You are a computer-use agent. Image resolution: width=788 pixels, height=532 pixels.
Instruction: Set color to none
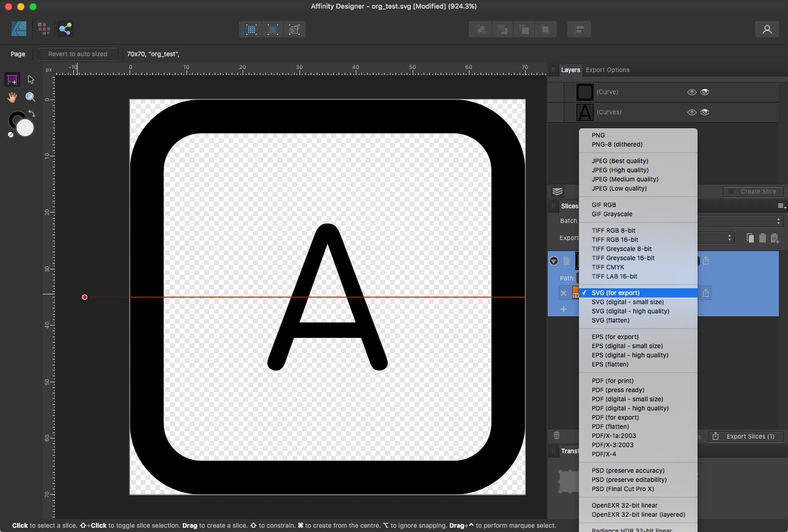(x=10, y=134)
